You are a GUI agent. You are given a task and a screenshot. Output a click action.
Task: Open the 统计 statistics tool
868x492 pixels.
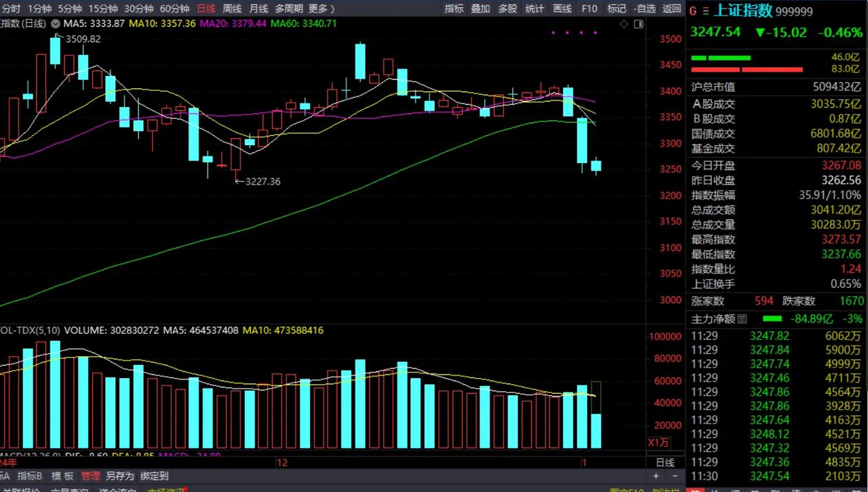coord(535,9)
